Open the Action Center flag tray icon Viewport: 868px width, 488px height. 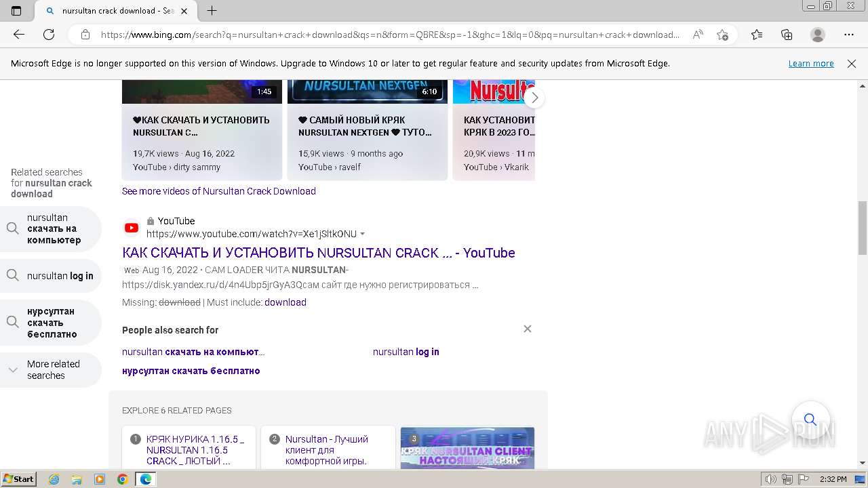802,479
